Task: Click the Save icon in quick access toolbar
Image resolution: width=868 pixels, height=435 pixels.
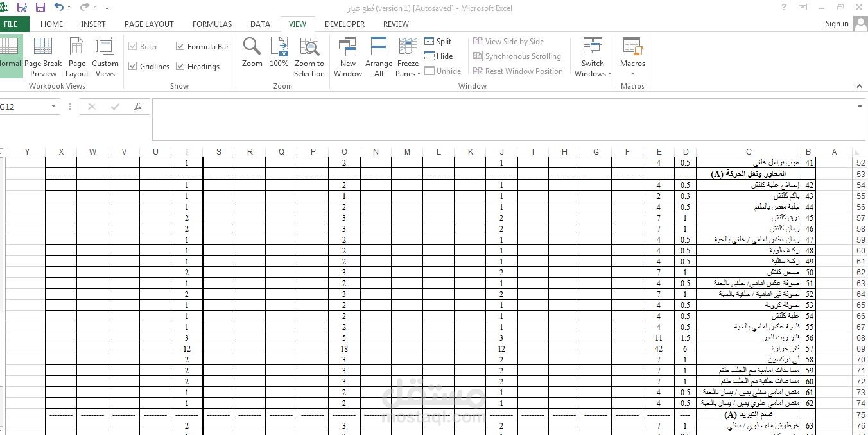Action: 40,8
